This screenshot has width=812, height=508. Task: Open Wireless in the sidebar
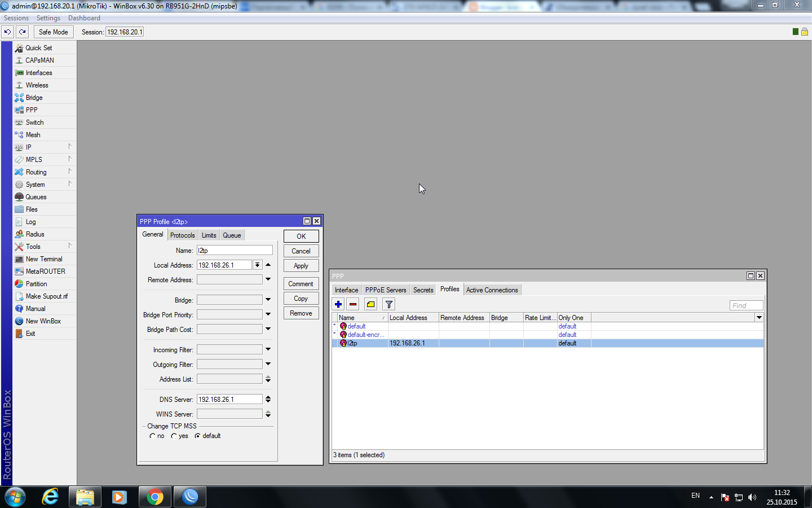[37, 85]
